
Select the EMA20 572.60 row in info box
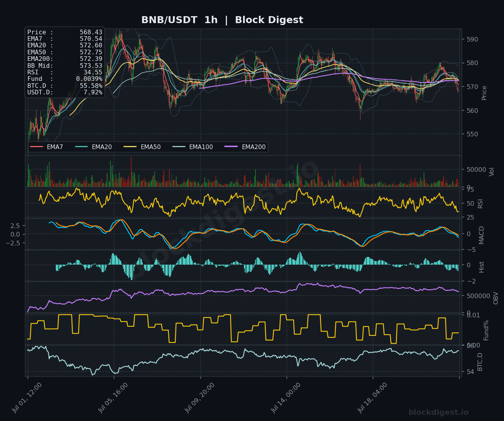coord(65,45)
